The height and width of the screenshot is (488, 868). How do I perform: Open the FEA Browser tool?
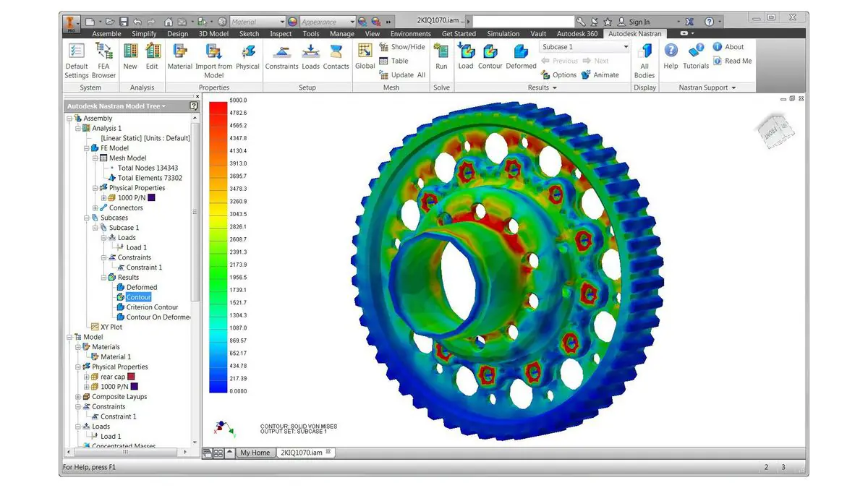103,60
